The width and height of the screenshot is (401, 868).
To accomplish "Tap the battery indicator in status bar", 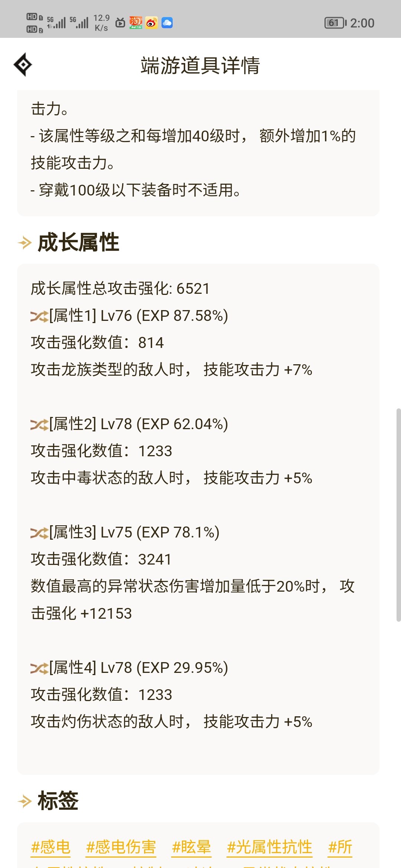I will [x=335, y=23].
